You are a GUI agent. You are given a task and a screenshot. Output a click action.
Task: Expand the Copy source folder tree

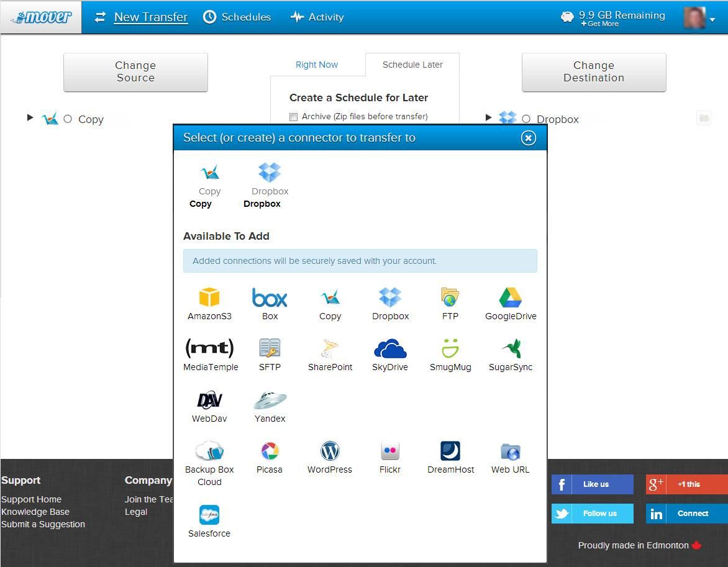tap(30, 117)
